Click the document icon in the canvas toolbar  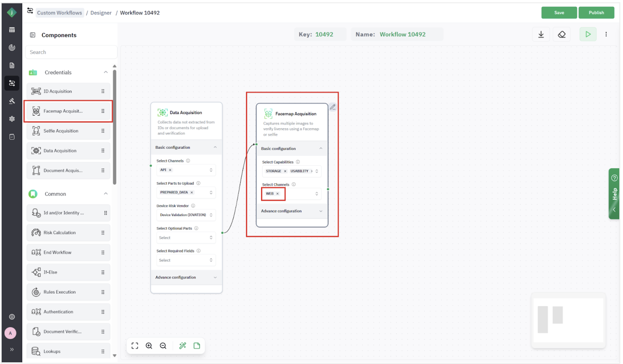point(197,346)
